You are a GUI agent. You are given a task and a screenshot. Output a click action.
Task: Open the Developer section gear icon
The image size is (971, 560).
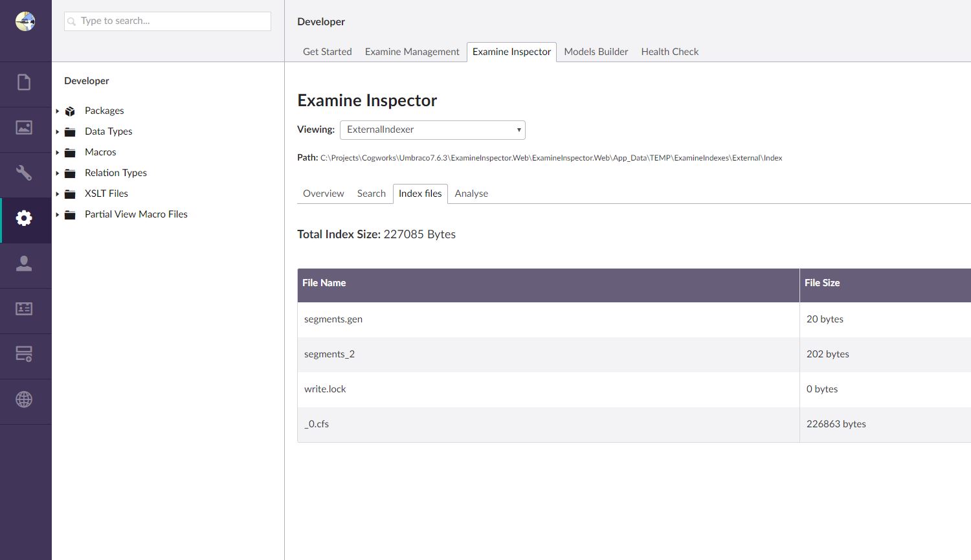pos(24,218)
